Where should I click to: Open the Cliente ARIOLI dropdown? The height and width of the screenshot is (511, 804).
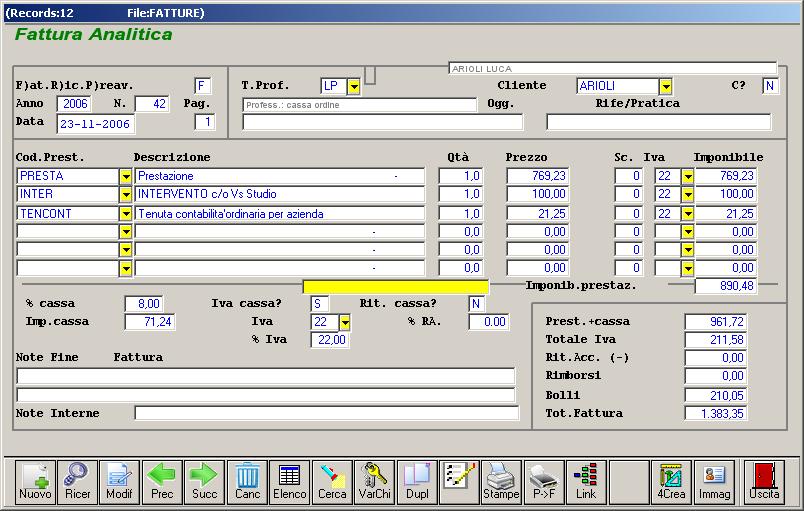[x=666, y=87]
